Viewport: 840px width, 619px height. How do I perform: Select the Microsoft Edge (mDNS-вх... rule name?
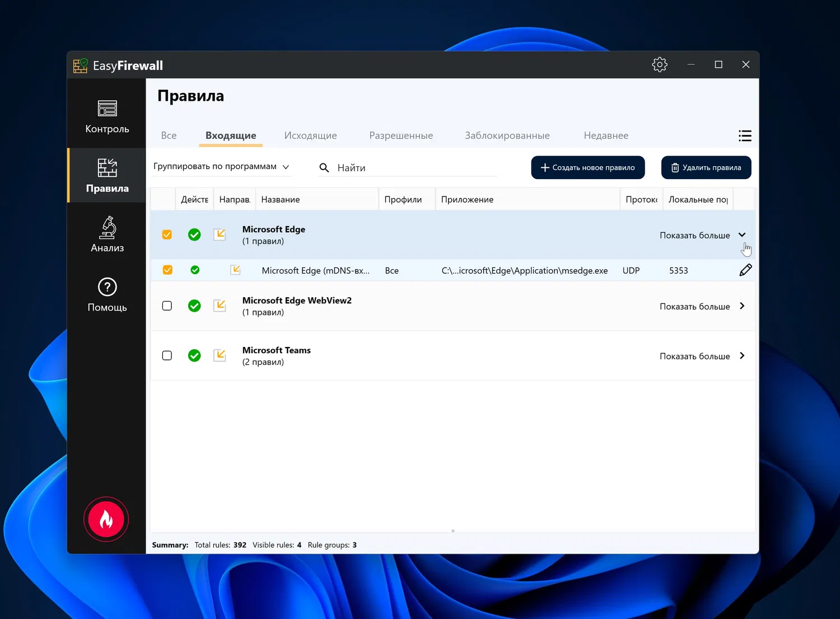tap(316, 270)
